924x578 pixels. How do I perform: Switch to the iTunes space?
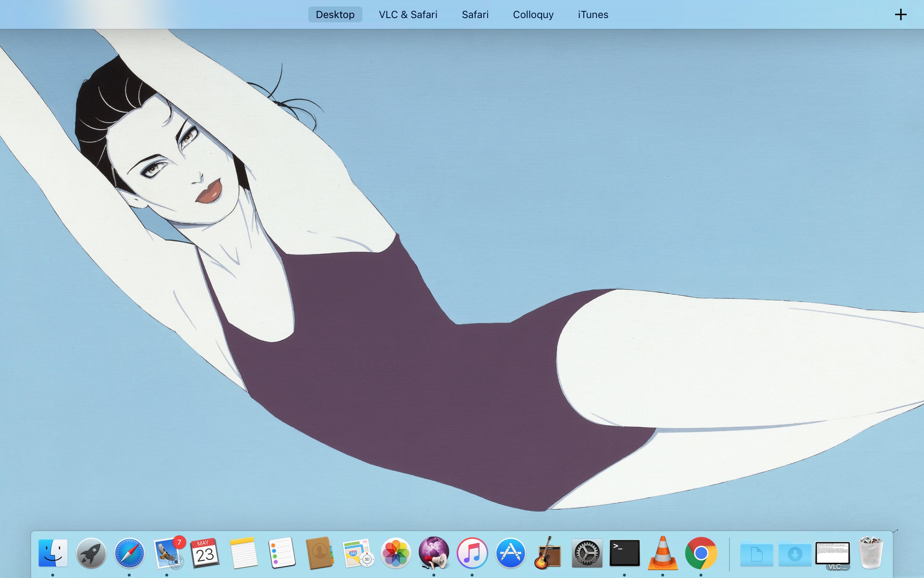point(593,14)
